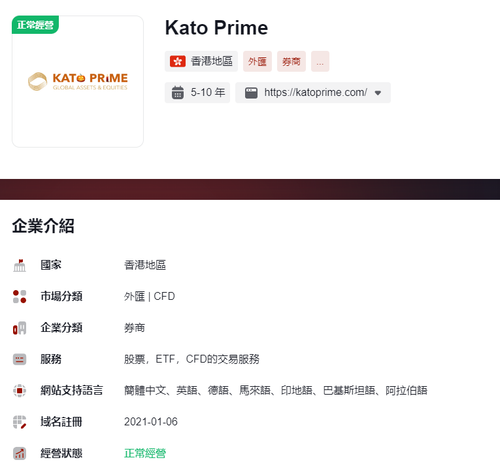500x469 pixels.
Task: Click the 域名註冊 edit globe icon
Action: 19,422
